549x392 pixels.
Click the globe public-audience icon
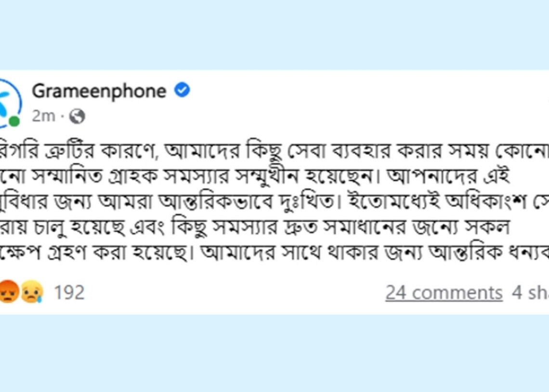point(77,116)
